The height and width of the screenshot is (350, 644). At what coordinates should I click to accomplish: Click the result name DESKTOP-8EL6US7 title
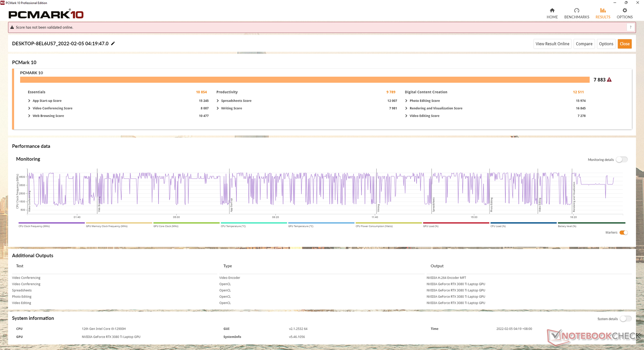pos(60,44)
